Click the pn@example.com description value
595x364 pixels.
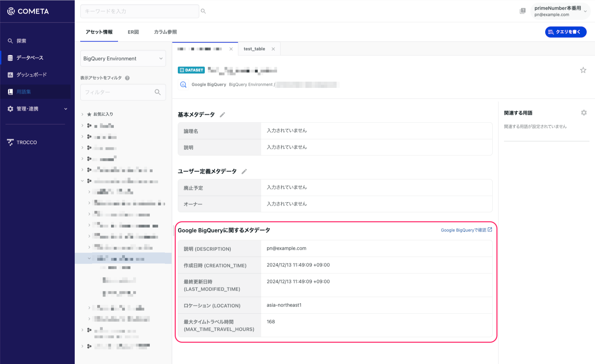[286, 248]
